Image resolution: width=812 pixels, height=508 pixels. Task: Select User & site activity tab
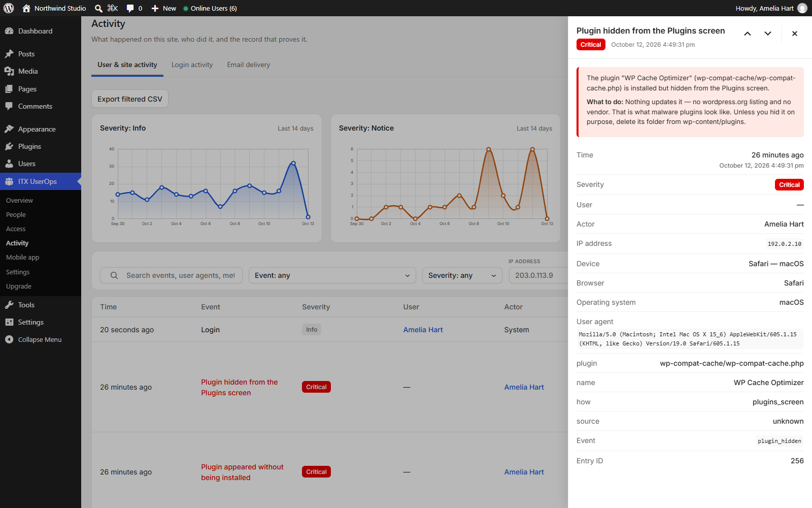[127, 65]
